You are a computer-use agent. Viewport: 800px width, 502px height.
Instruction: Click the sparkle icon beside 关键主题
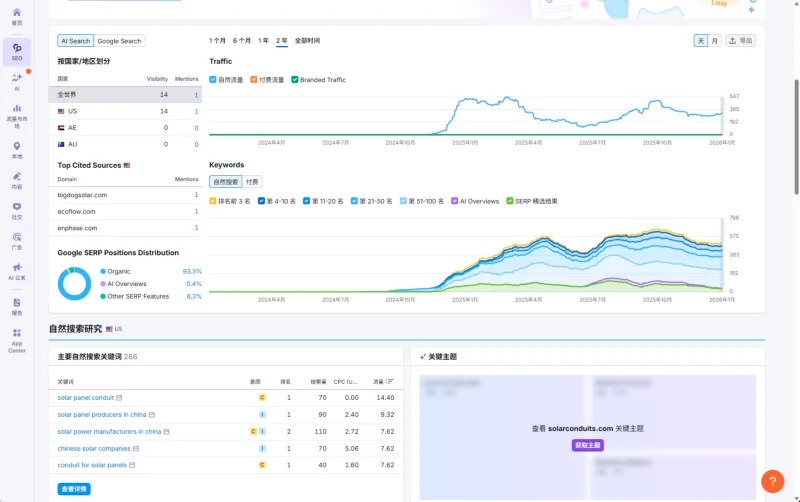tap(422, 357)
